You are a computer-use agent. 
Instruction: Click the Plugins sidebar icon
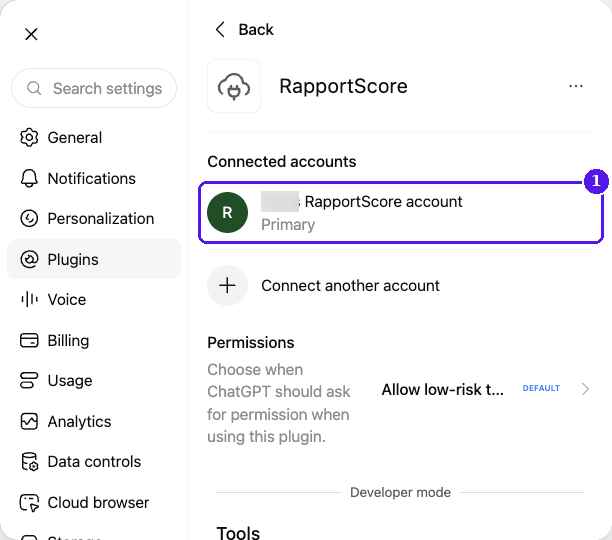(x=29, y=259)
